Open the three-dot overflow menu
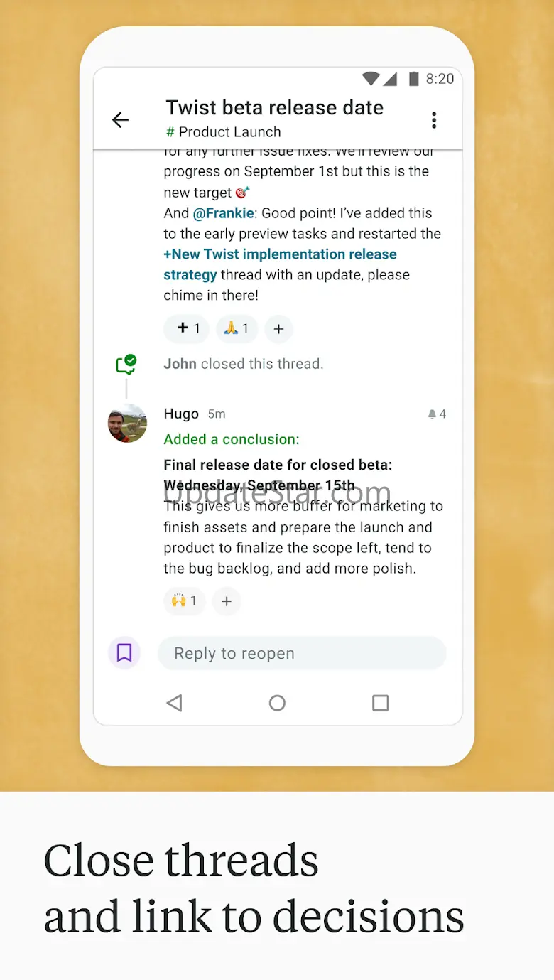This screenshot has height=980, width=554. (434, 120)
